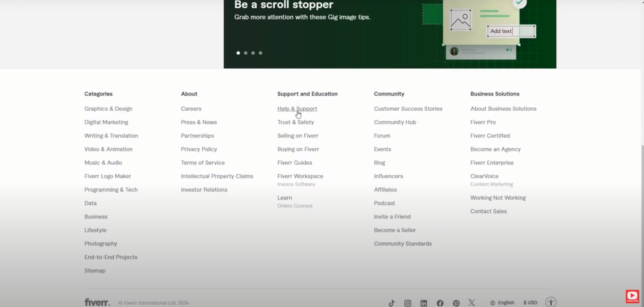644x307 pixels.
Task: Click the Help & Support link
Action: pyautogui.click(x=297, y=109)
